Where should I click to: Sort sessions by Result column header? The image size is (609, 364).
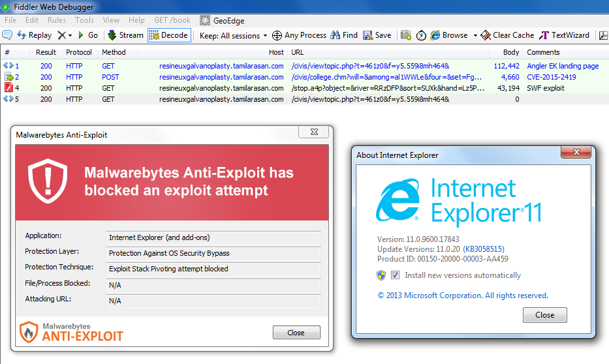pos(46,52)
